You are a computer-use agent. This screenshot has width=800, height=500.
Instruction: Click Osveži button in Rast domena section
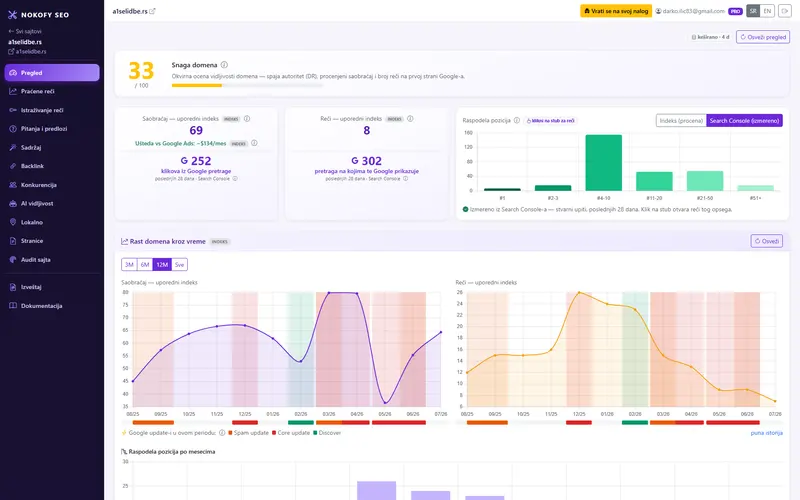coord(766,241)
